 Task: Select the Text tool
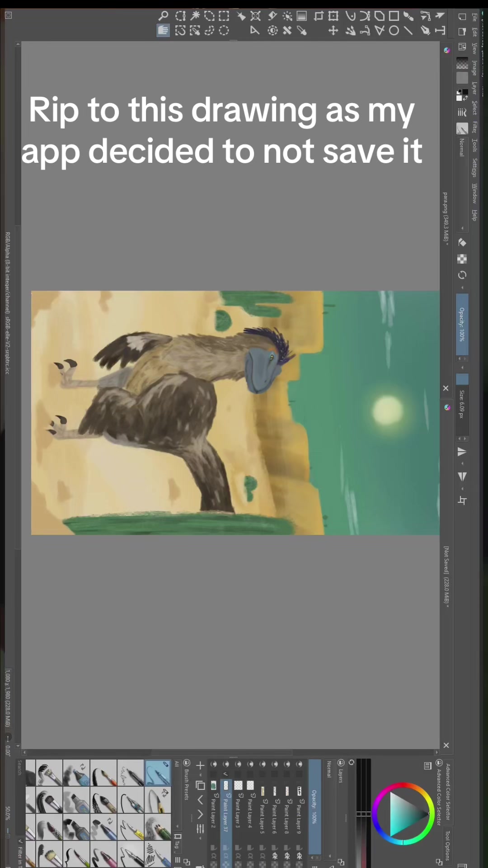pyautogui.click(x=440, y=30)
